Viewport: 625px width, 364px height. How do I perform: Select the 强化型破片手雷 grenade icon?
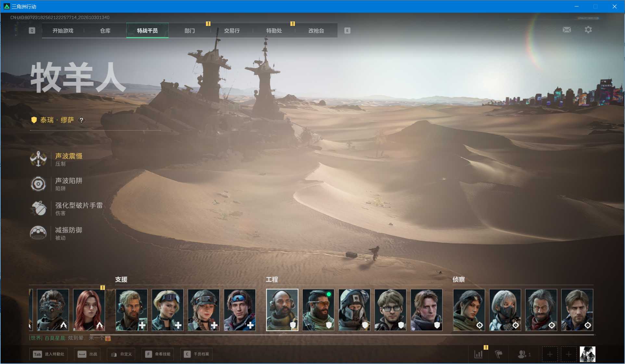click(x=38, y=208)
